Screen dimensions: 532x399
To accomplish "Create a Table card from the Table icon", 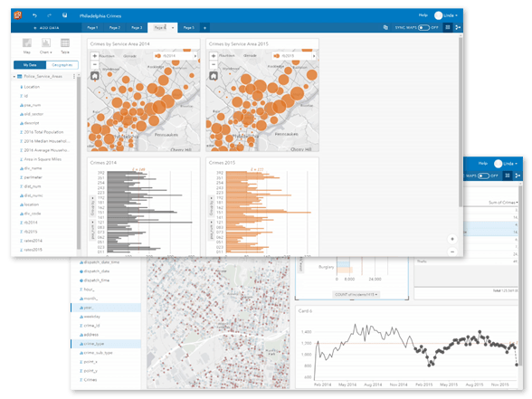I will click(x=65, y=46).
